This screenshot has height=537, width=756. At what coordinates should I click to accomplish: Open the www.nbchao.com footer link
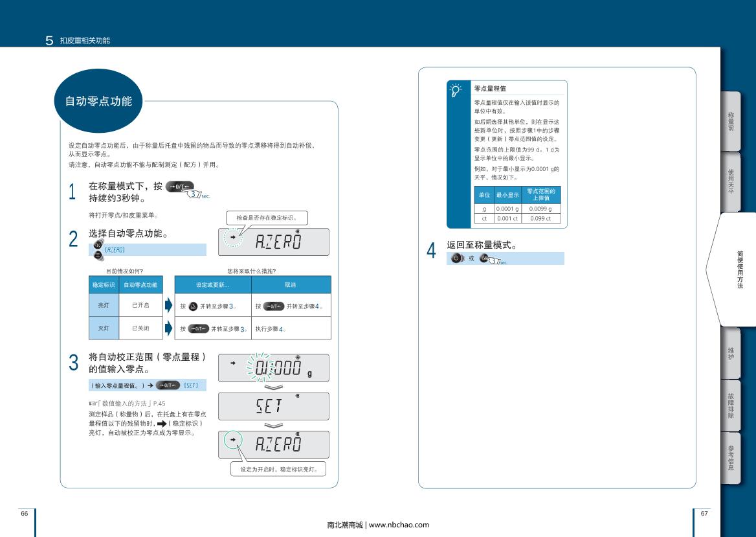click(398, 525)
